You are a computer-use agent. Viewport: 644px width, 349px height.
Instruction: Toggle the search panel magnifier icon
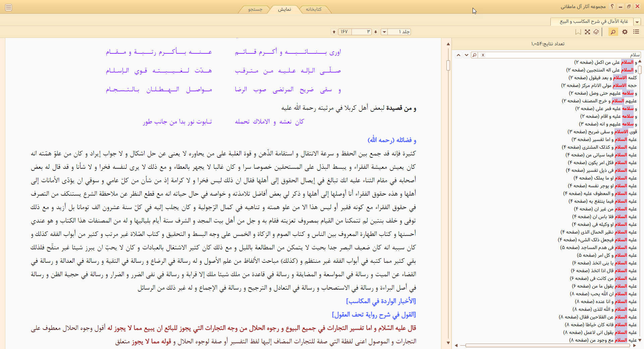click(x=613, y=32)
